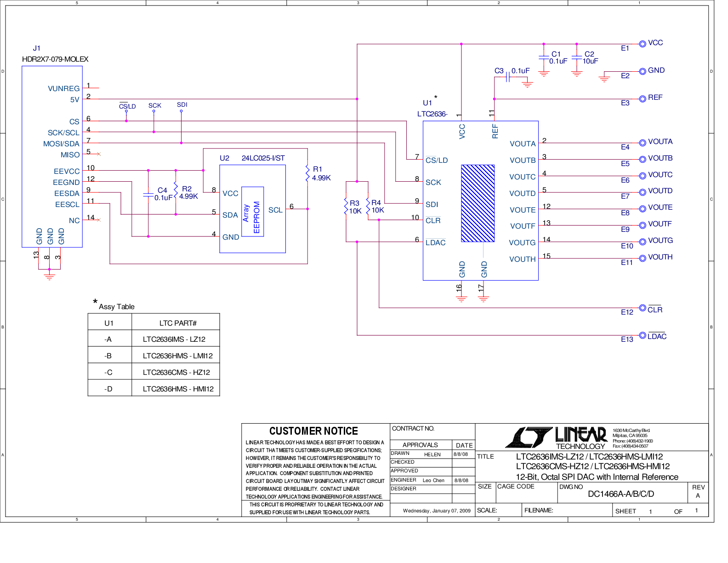This screenshot has width=728, height=563.
Task: Click the C3 0.1uF capacitor
Action: pos(508,77)
